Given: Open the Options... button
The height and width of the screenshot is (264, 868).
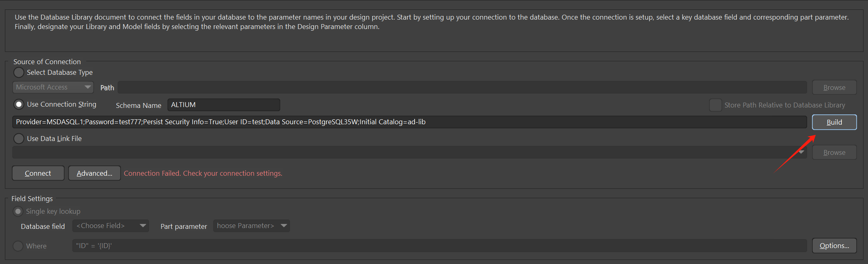Looking at the screenshot, I should click(834, 246).
